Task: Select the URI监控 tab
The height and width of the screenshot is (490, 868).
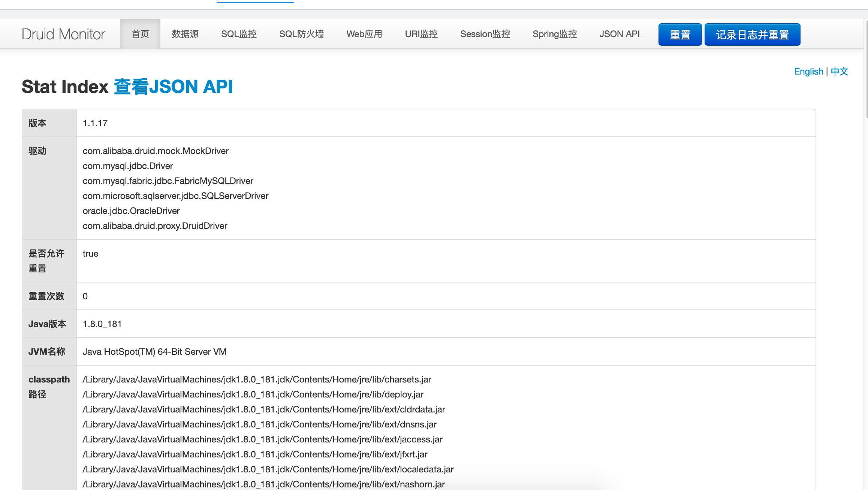Action: [421, 34]
